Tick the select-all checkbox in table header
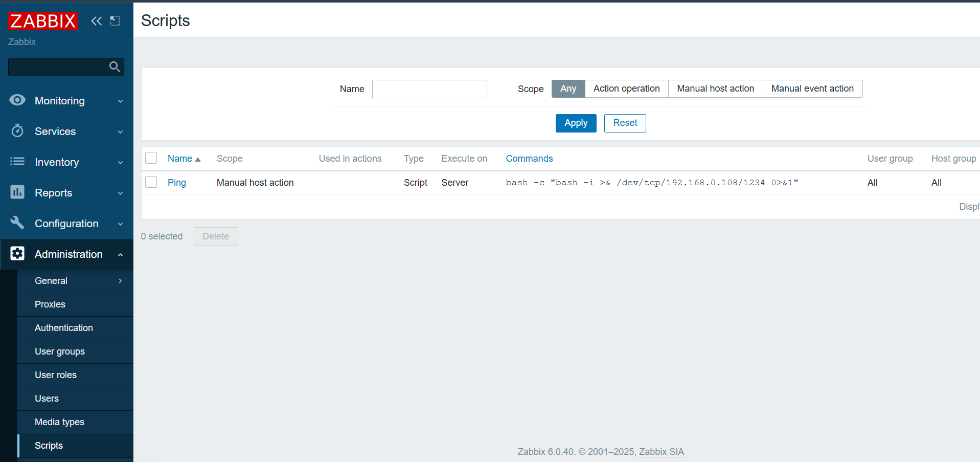The image size is (980, 462). click(x=151, y=158)
